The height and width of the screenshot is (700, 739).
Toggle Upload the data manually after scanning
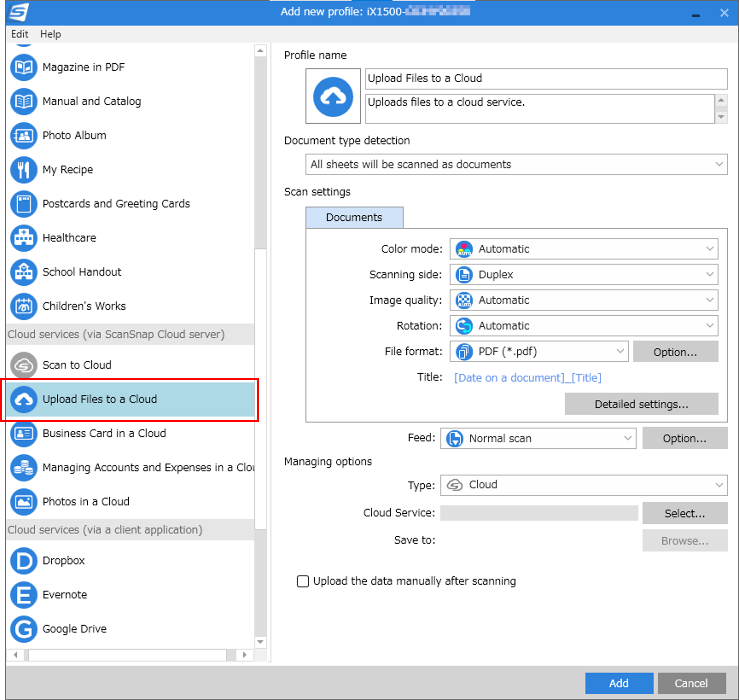pos(303,580)
